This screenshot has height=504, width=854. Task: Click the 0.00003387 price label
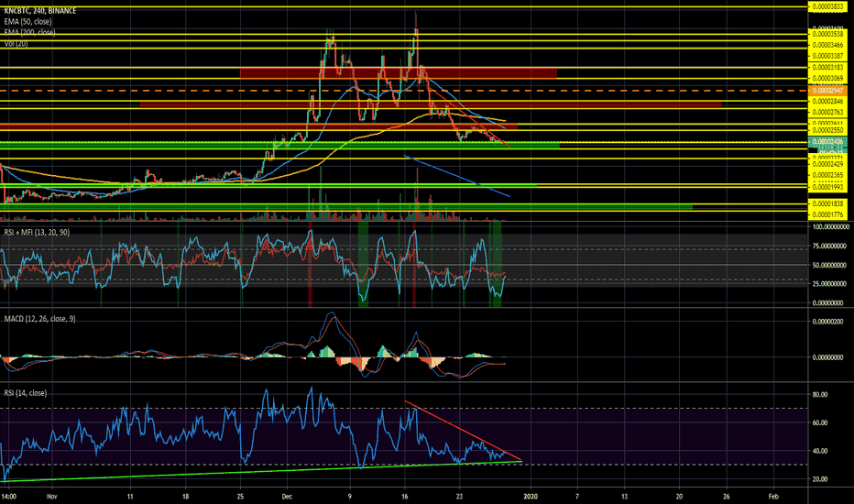[x=827, y=56]
